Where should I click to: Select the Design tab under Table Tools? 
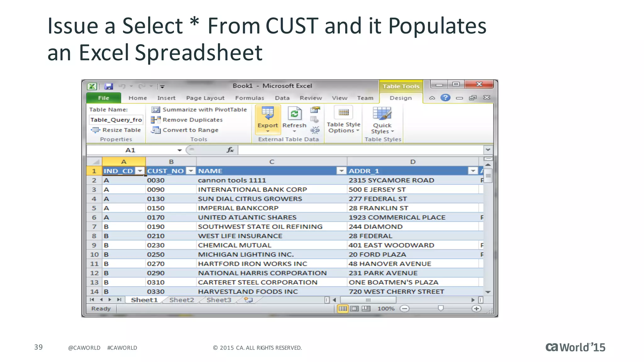[x=401, y=98]
